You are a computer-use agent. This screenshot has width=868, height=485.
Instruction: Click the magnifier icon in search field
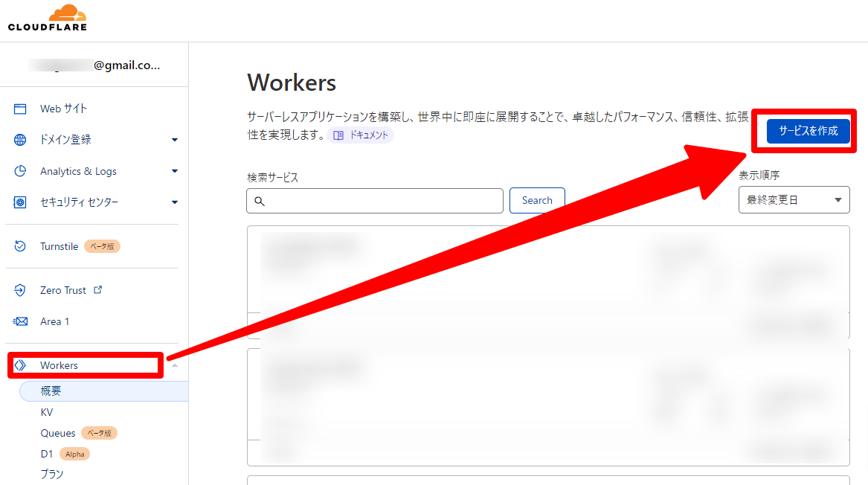coord(259,201)
